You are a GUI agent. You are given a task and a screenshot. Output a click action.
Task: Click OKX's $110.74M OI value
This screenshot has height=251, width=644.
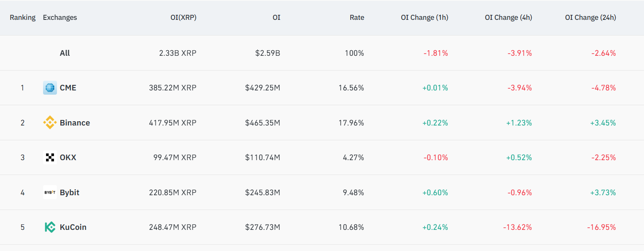coord(262,158)
